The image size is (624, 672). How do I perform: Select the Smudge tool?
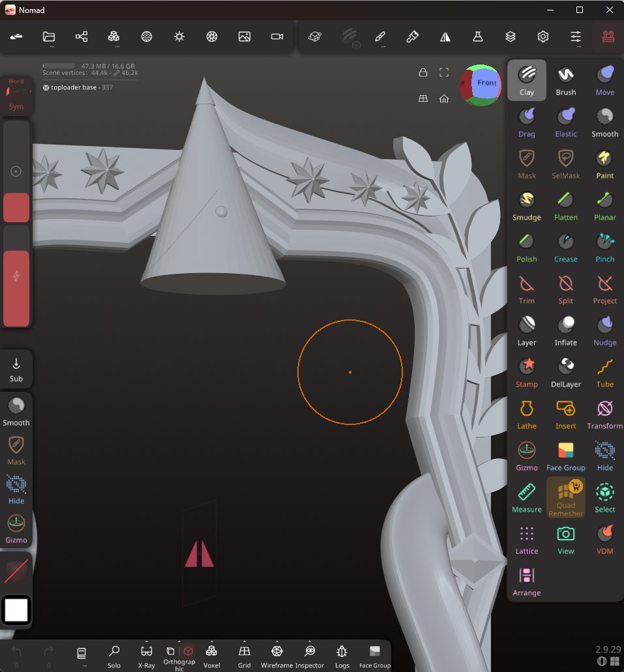[x=527, y=206]
